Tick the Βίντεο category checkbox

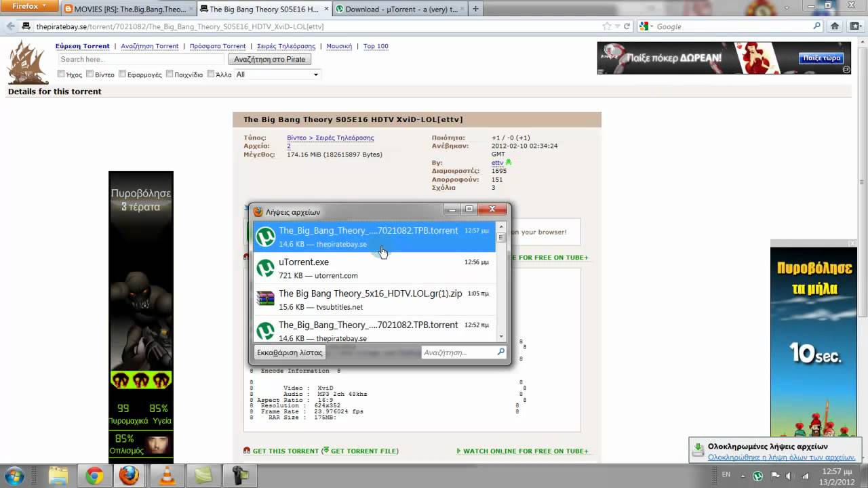(90, 74)
